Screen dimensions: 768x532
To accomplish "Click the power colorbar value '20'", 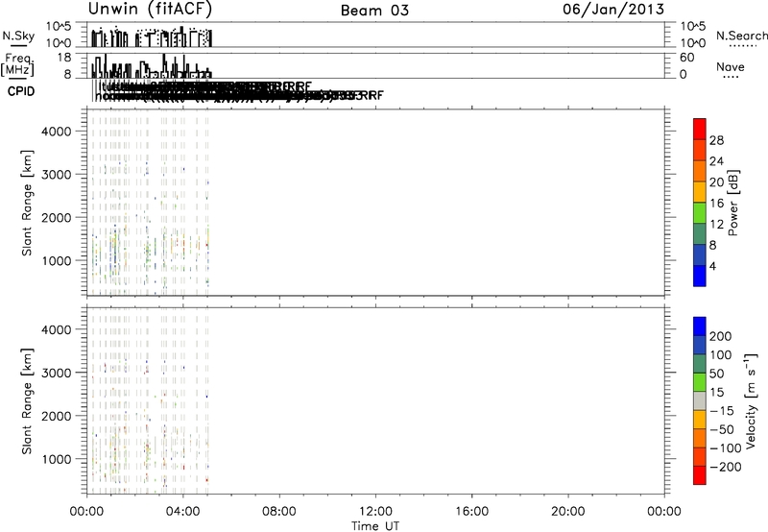I will click(716, 182).
